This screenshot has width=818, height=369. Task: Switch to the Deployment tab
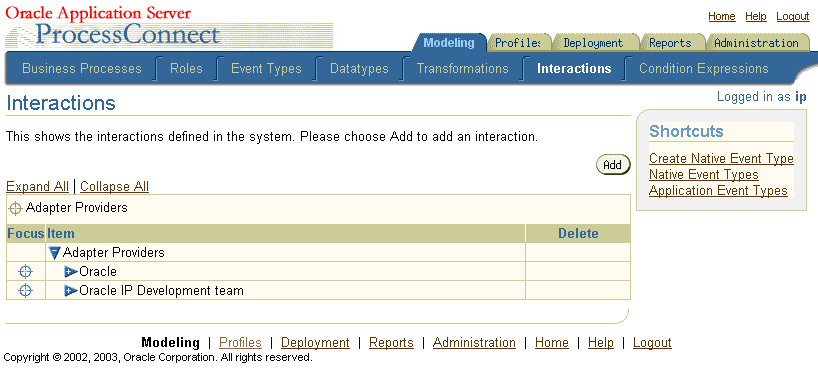click(x=593, y=43)
